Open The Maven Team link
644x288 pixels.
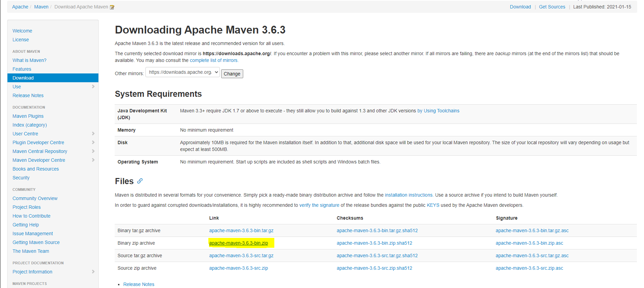[x=31, y=251]
